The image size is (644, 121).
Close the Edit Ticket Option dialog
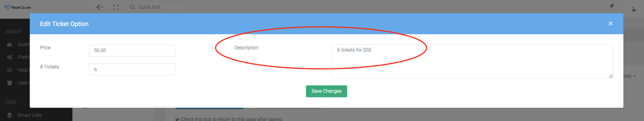click(610, 24)
